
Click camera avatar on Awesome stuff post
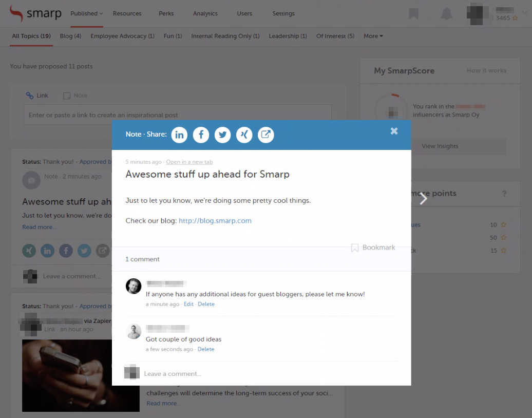pyautogui.click(x=31, y=181)
